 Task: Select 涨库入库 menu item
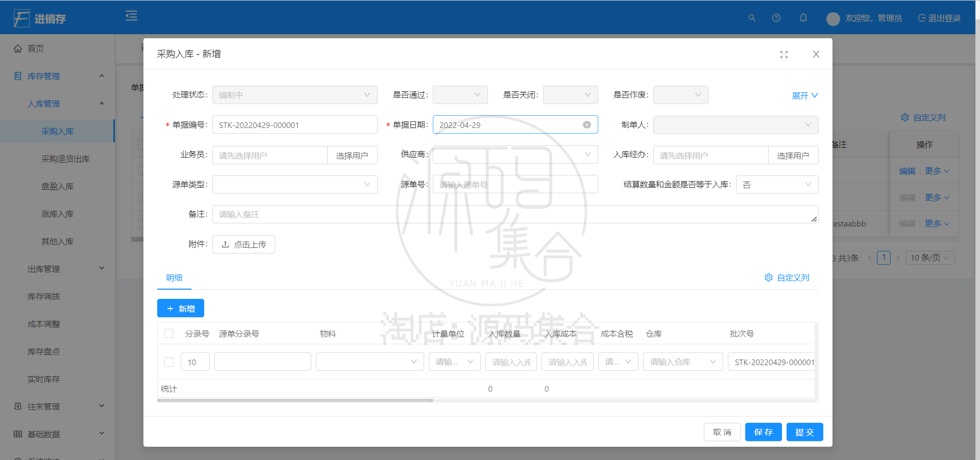pos(57,214)
